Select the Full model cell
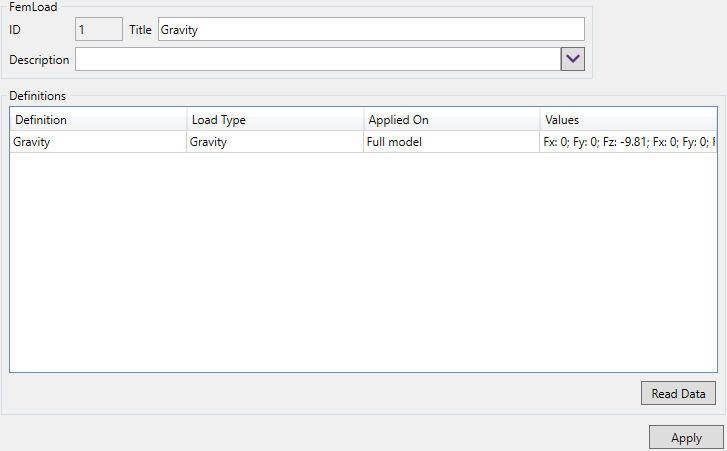 (x=451, y=142)
